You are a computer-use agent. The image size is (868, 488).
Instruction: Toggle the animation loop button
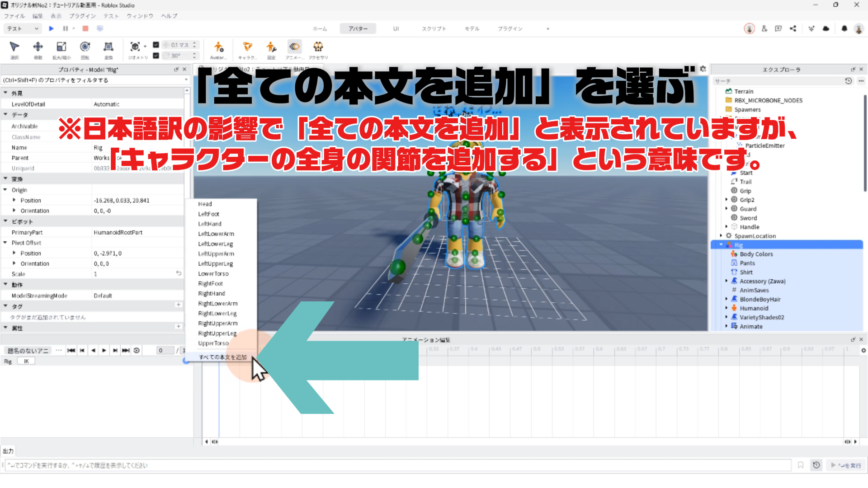(137, 350)
